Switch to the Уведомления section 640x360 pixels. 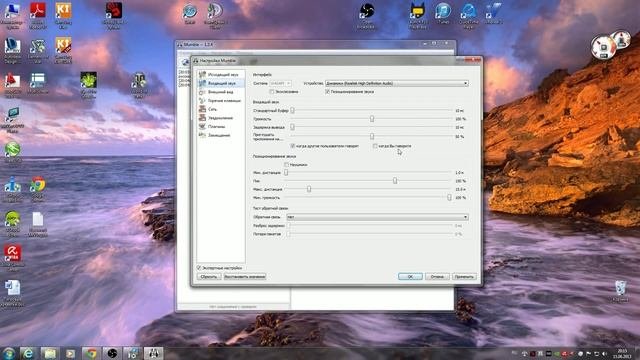pyautogui.click(x=221, y=118)
